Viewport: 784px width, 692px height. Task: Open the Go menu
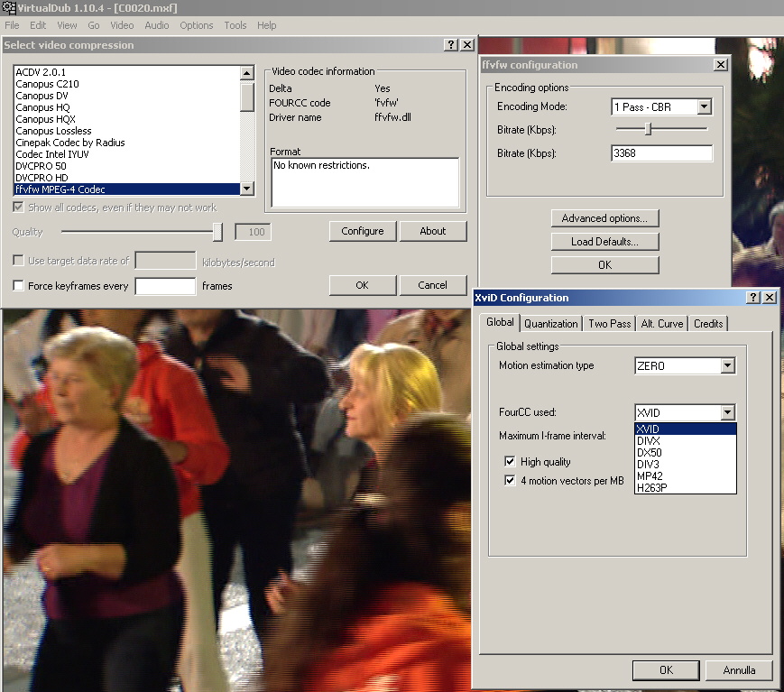pyautogui.click(x=94, y=25)
